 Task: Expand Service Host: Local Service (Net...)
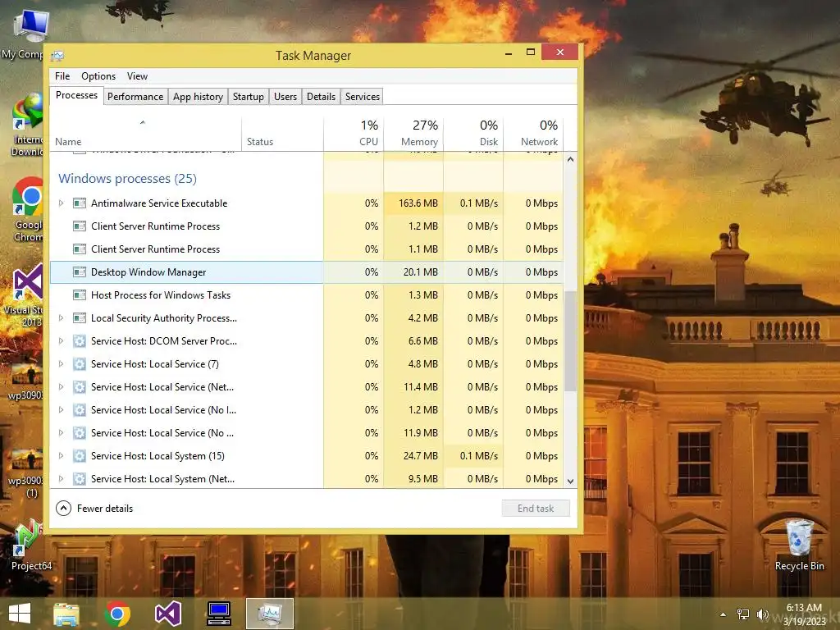tap(61, 387)
